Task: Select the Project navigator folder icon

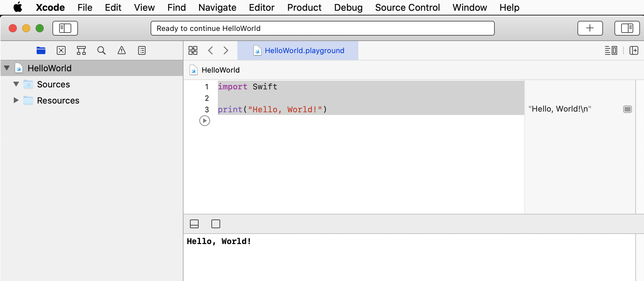Action: pos(41,50)
